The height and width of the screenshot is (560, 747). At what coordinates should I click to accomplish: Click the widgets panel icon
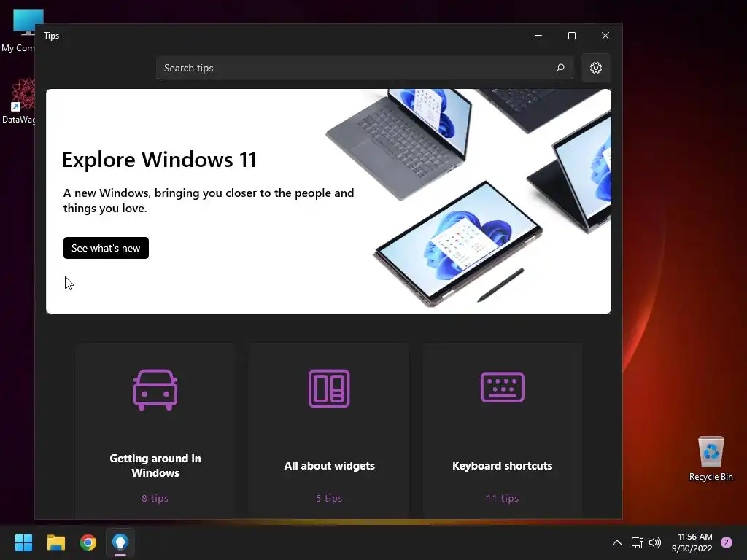tap(329, 389)
